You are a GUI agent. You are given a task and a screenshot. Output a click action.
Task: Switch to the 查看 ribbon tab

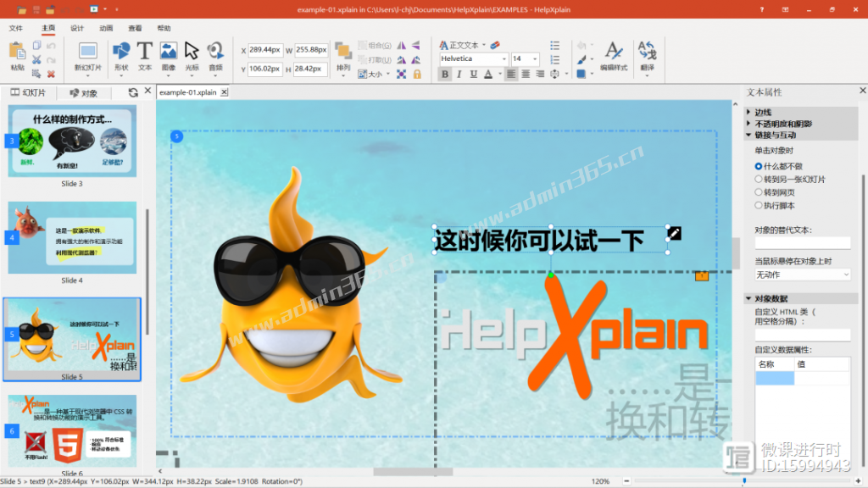click(x=135, y=28)
